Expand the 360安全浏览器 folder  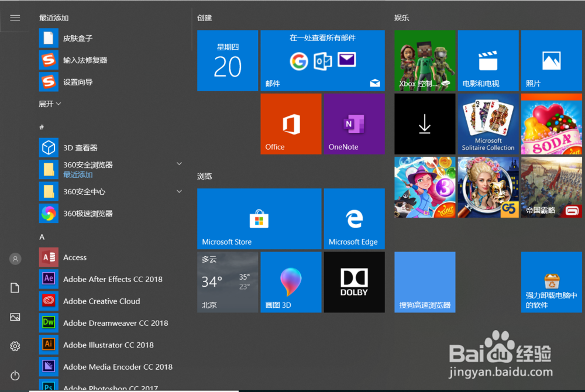pyautogui.click(x=179, y=164)
